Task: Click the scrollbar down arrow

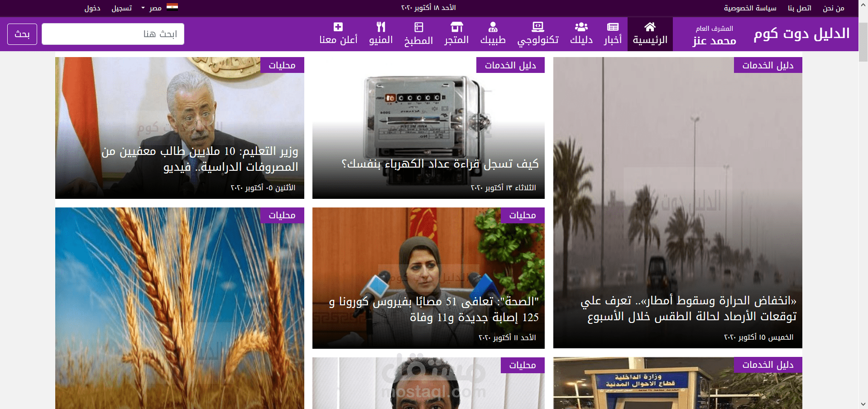Action: pyautogui.click(x=863, y=404)
